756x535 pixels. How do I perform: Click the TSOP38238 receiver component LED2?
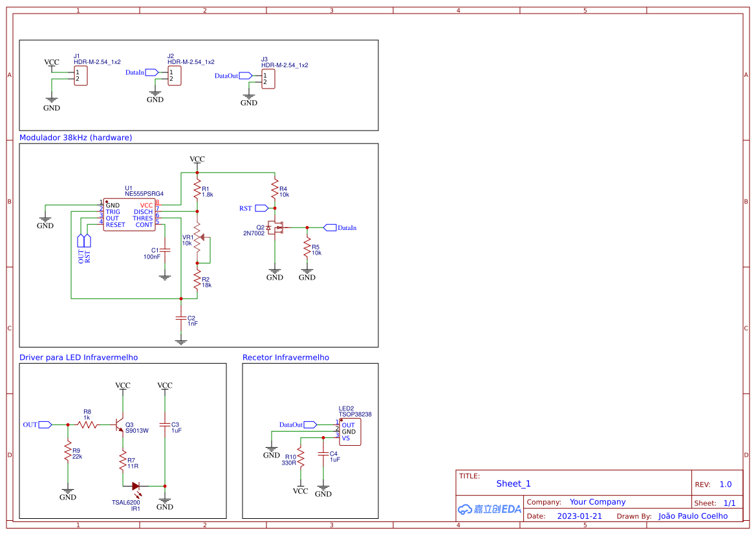click(349, 432)
